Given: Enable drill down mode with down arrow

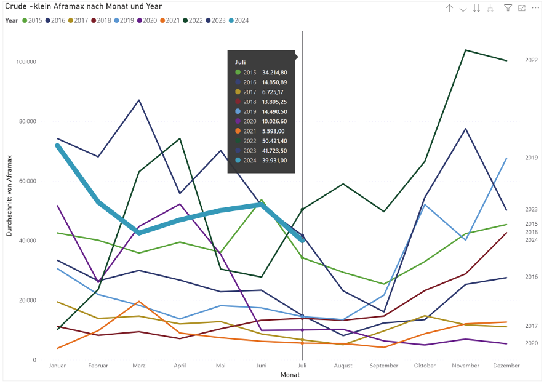Looking at the screenshot, I should pos(463,8).
